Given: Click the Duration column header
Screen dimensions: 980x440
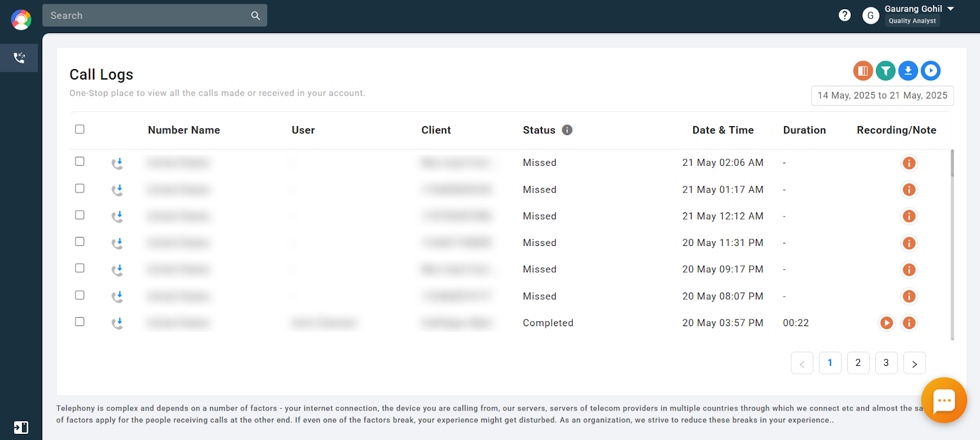Looking at the screenshot, I should pos(804,130).
